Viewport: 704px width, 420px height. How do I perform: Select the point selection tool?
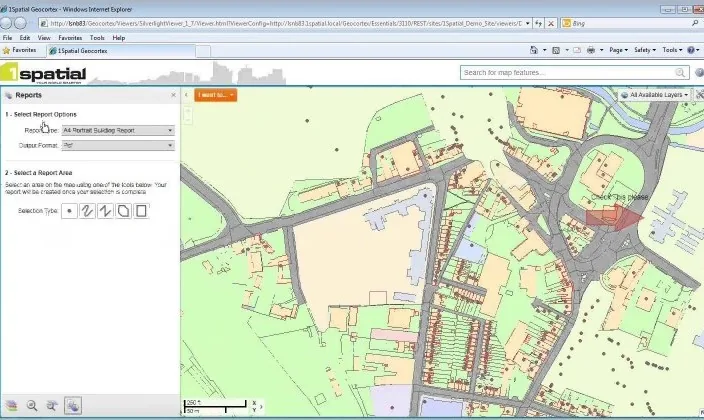click(x=69, y=211)
